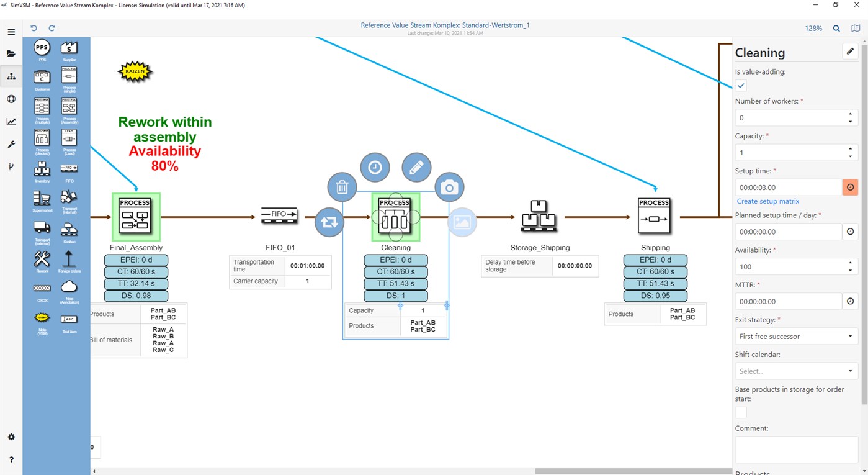Viewport: 868px width, 475px height.
Task: Select the Supplier stencil icon
Action: (69, 47)
